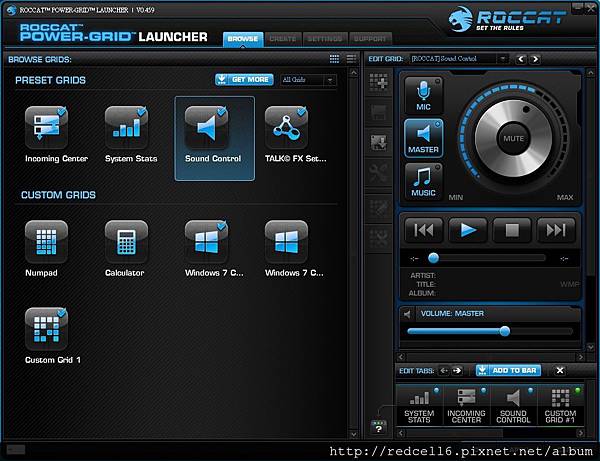Image resolution: width=600 pixels, height=461 pixels.
Task: Open the Calculator custom grid
Action: tap(127, 242)
